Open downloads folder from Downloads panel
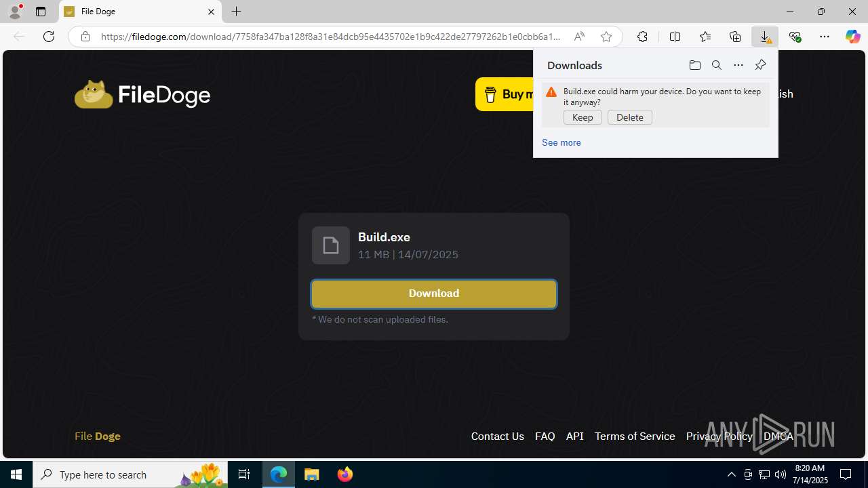 (694, 65)
